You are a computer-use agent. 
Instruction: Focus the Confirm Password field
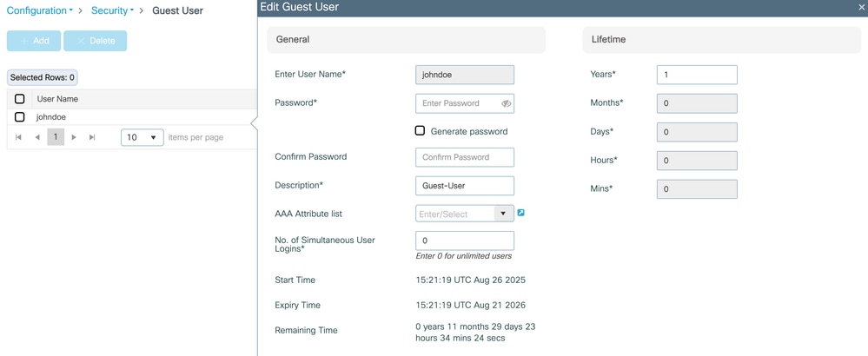tap(465, 157)
